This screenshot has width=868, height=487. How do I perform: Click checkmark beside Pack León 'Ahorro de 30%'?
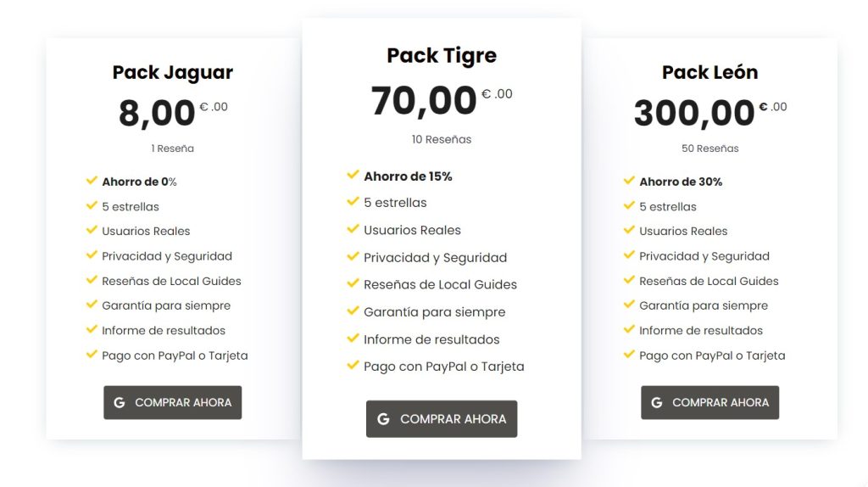point(629,181)
